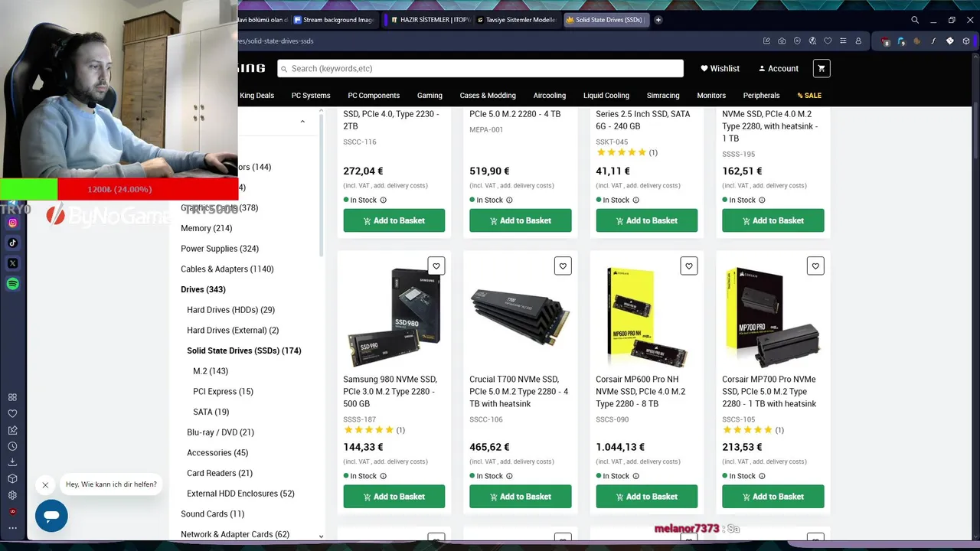Click the search keywords field
Screen dimensions: 980x551
tap(480, 68)
